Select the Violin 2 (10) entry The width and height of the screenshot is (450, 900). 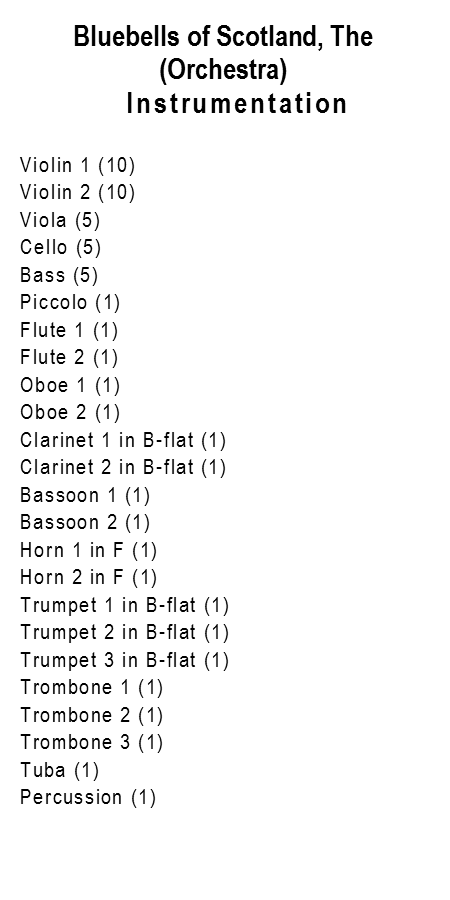(77, 192)
